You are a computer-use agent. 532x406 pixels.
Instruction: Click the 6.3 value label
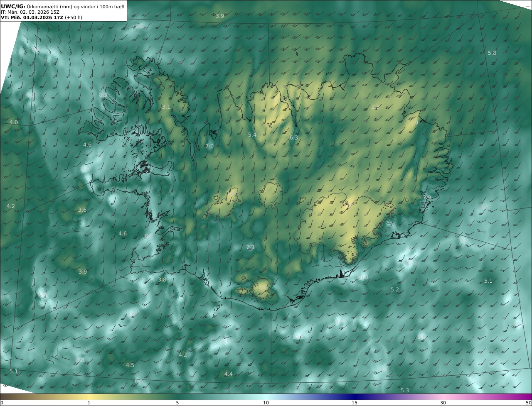click(x=294, y=138)
